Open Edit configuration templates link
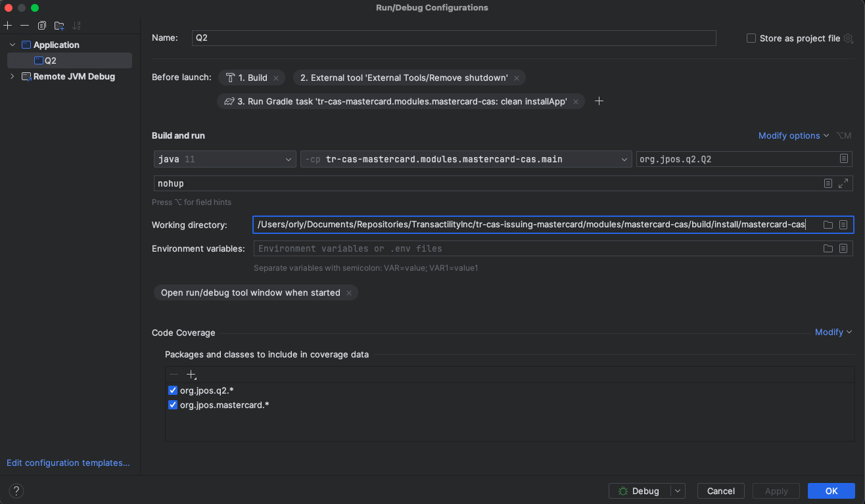865x504 pixels. click(68, 463)
